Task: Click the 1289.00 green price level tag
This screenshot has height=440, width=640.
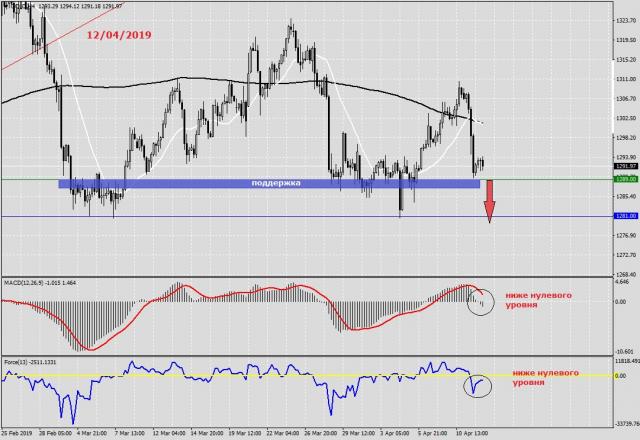Action: 624,179
